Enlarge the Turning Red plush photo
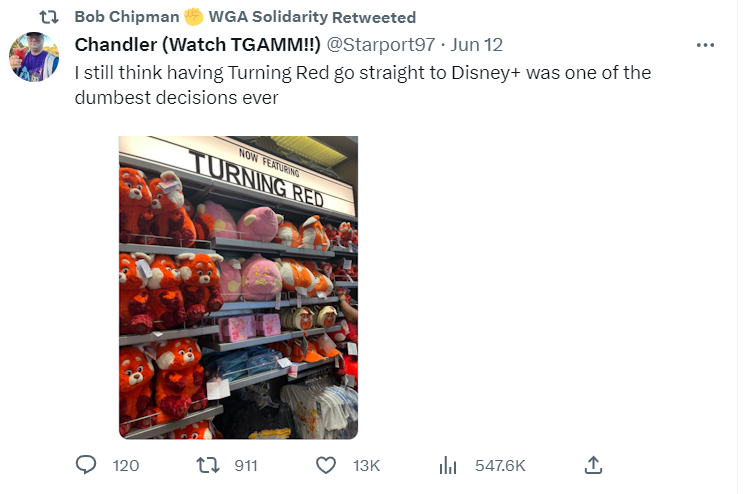 point(238,287)
